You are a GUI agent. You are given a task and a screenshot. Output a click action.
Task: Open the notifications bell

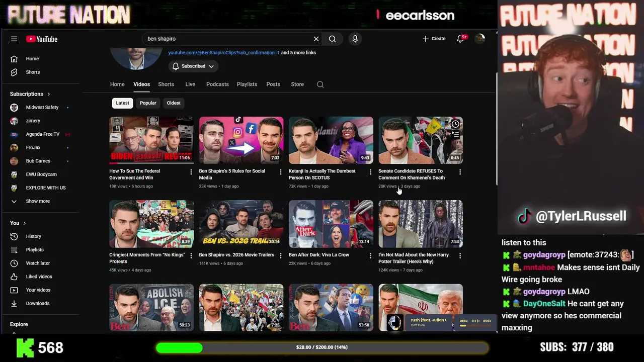pos(460,39)
